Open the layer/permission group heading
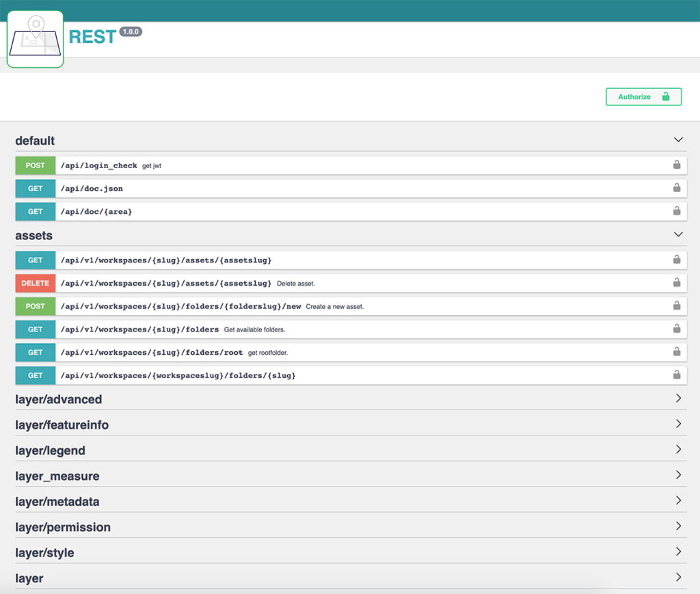This screenshot has width=700, height=594. click(x=63, y=527)
